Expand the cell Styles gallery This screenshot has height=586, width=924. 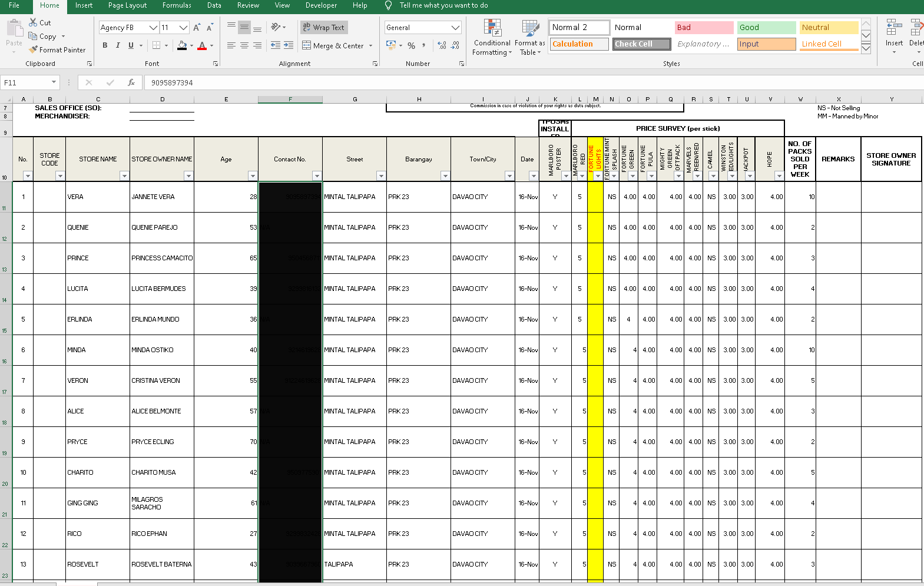pos(866,48)
